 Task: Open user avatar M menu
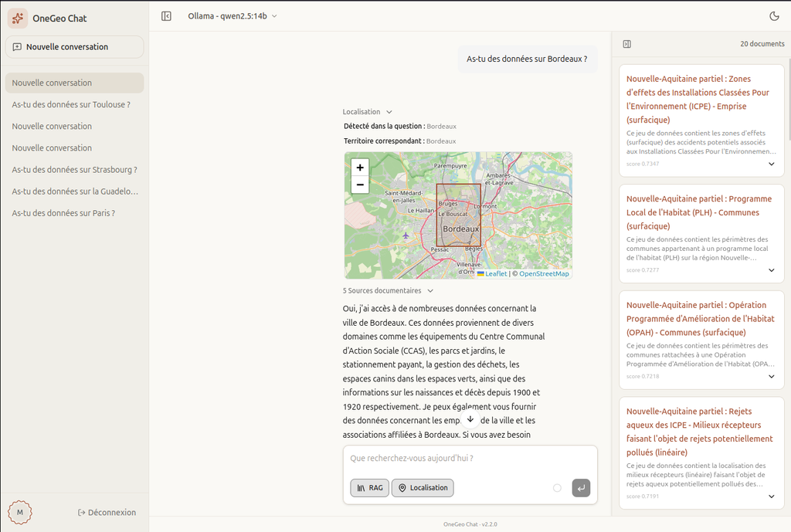tap(19, 513)
